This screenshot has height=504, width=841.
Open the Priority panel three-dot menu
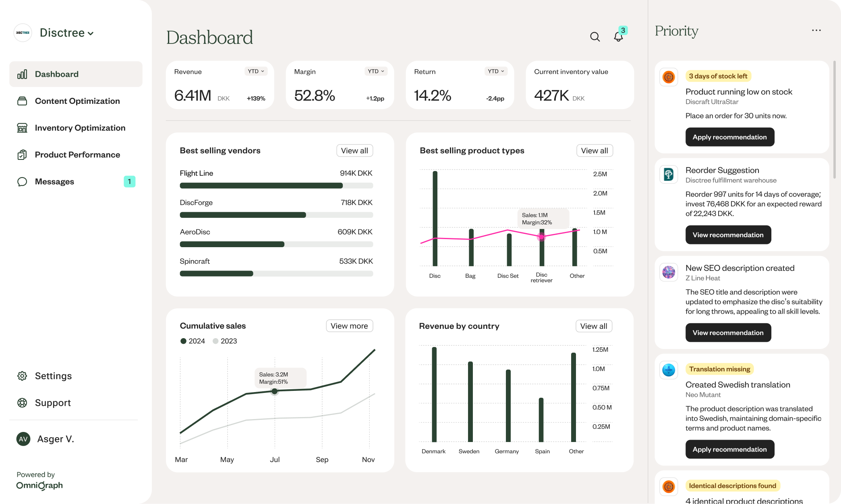click(816, 31)
